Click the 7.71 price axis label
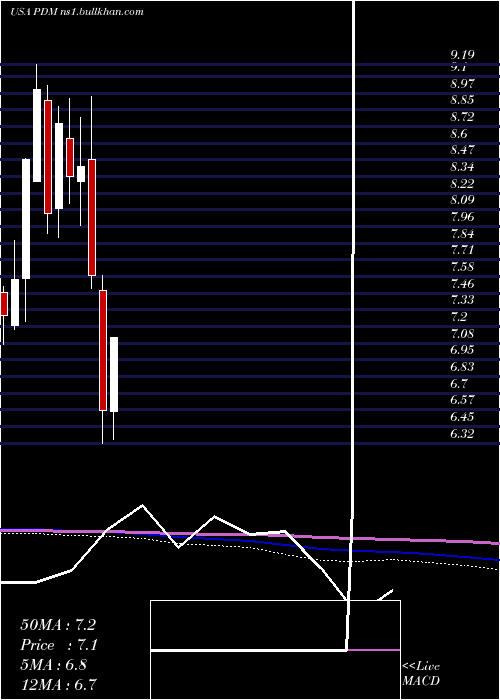Image resolution: width=500 pixels, height=700 pixels. pos(462,250)
